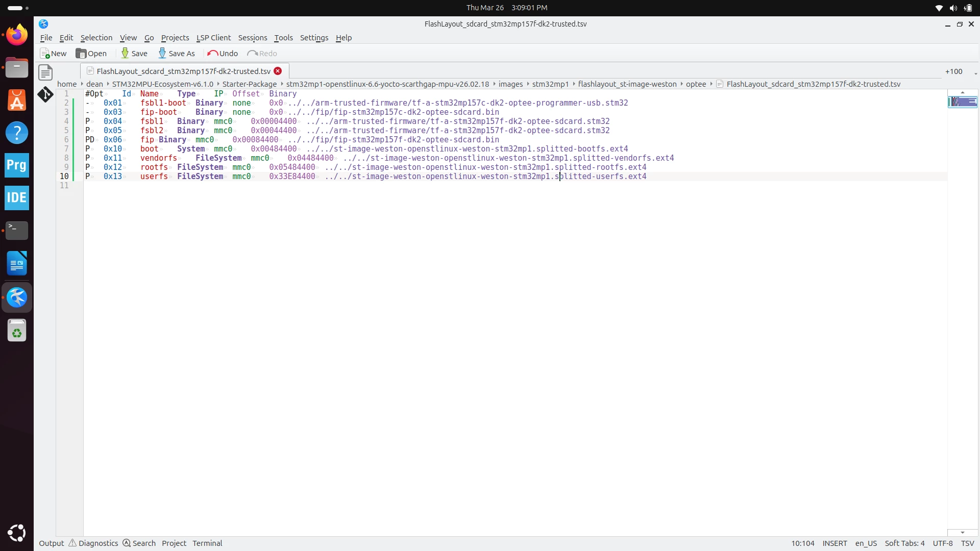Open Help icon in the dock

pyautogui.click(x=17, y=133)
